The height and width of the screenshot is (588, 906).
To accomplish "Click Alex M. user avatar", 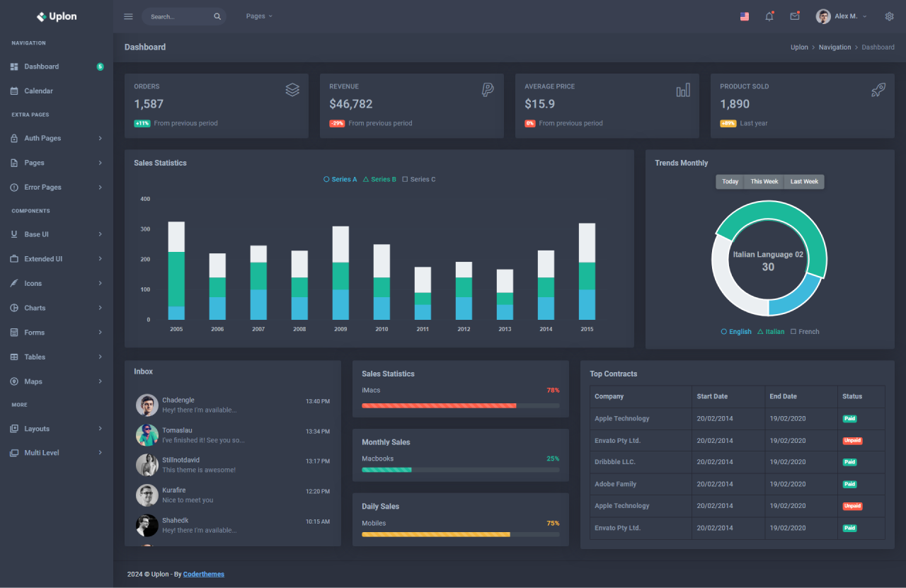I will (x=823, y=16).
